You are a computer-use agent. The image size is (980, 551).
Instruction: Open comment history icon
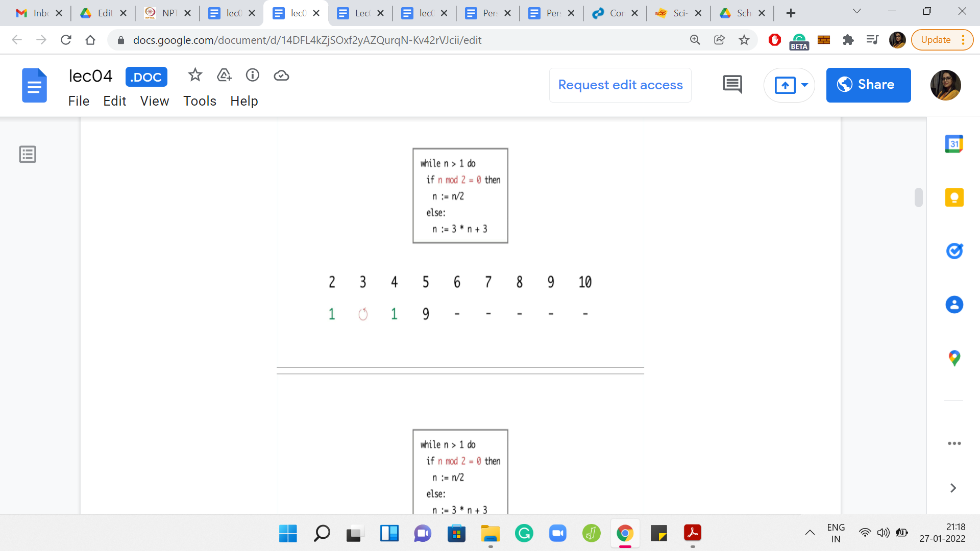pos(732,85)
